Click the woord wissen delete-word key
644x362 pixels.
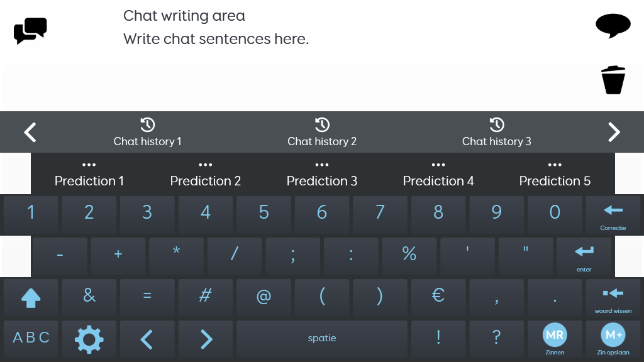tap(613, 298)
